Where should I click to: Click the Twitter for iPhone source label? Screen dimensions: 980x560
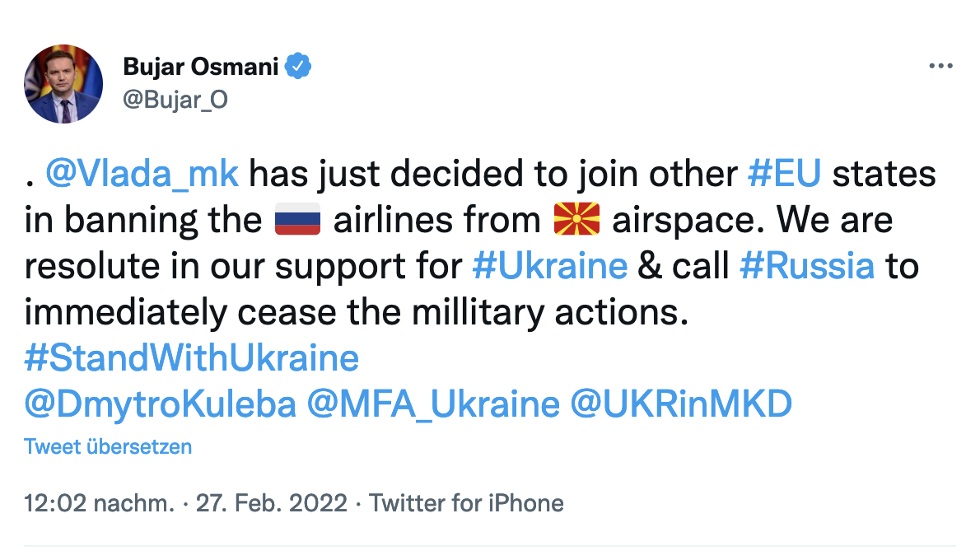466,503
